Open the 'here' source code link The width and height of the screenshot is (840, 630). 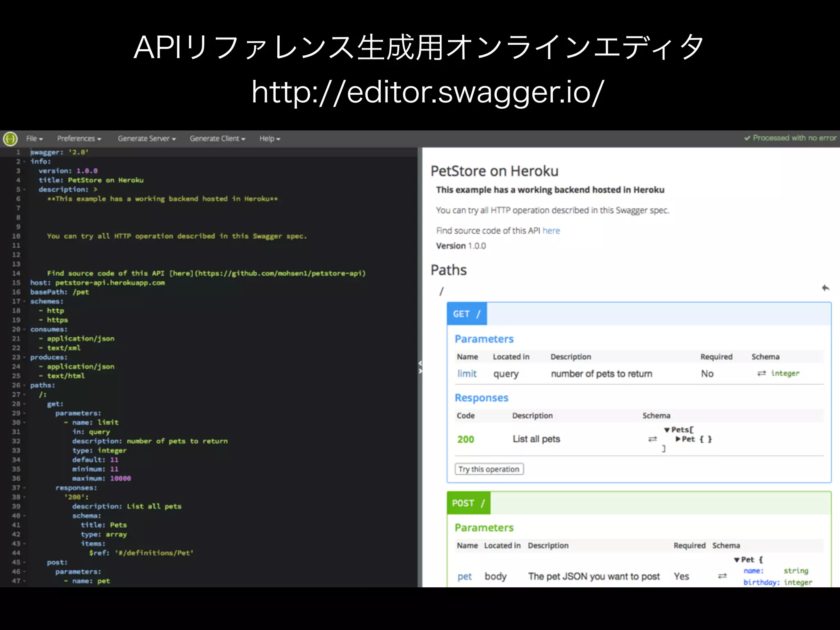pos(551,231)
